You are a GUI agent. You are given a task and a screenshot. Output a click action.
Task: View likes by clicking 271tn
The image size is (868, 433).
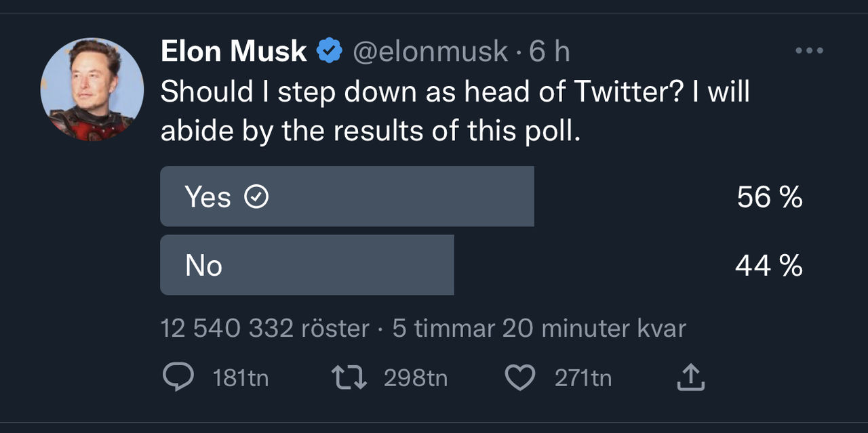(583, 377)
